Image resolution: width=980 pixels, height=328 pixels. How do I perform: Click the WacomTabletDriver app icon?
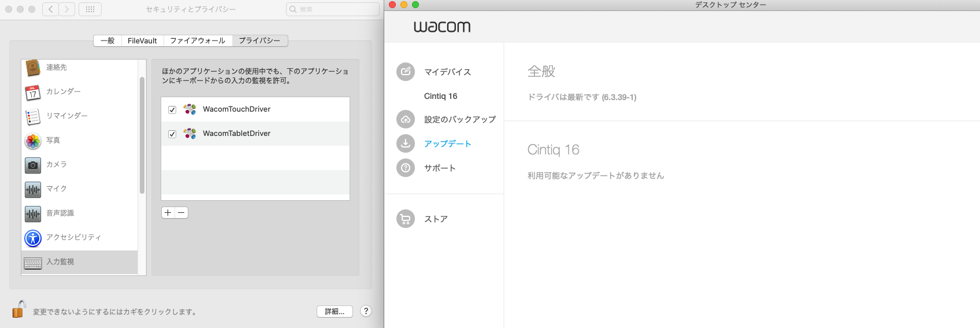point(190,134)
